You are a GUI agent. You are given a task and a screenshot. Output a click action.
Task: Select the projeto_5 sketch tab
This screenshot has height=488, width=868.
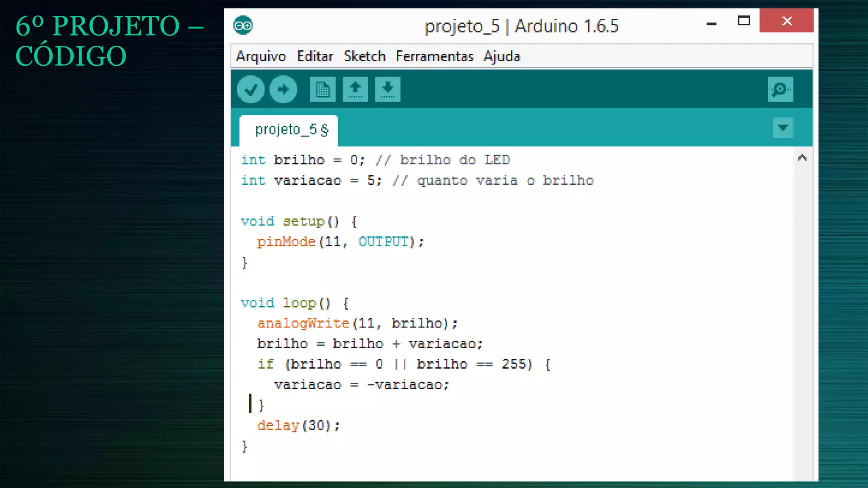point(289,130)
